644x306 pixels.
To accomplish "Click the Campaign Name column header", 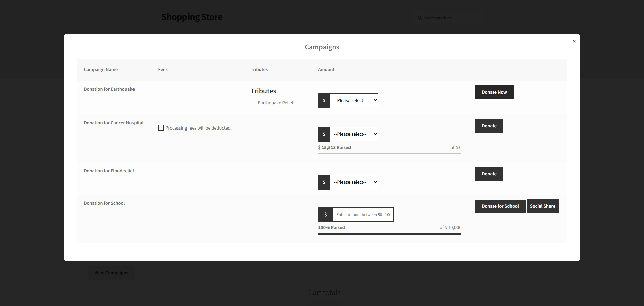I will [101, 70].
